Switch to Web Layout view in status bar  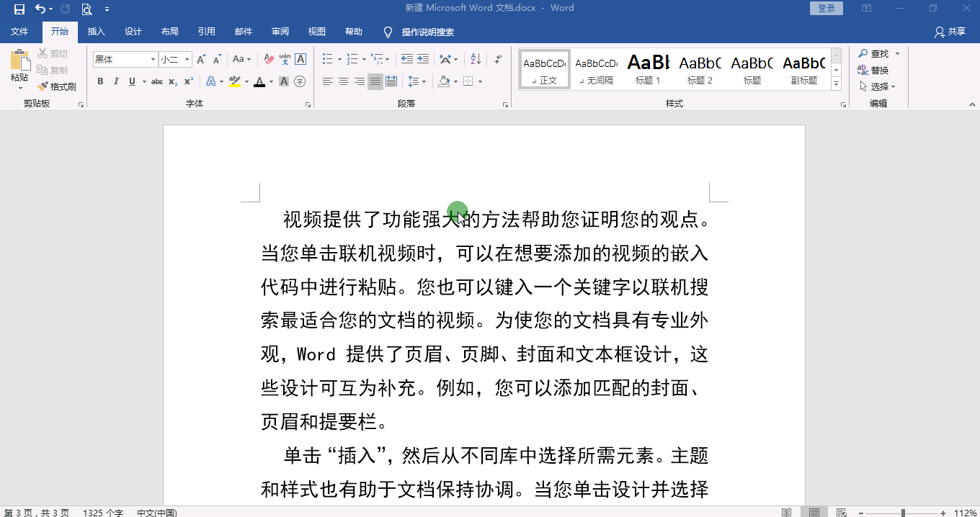[841, 512]
